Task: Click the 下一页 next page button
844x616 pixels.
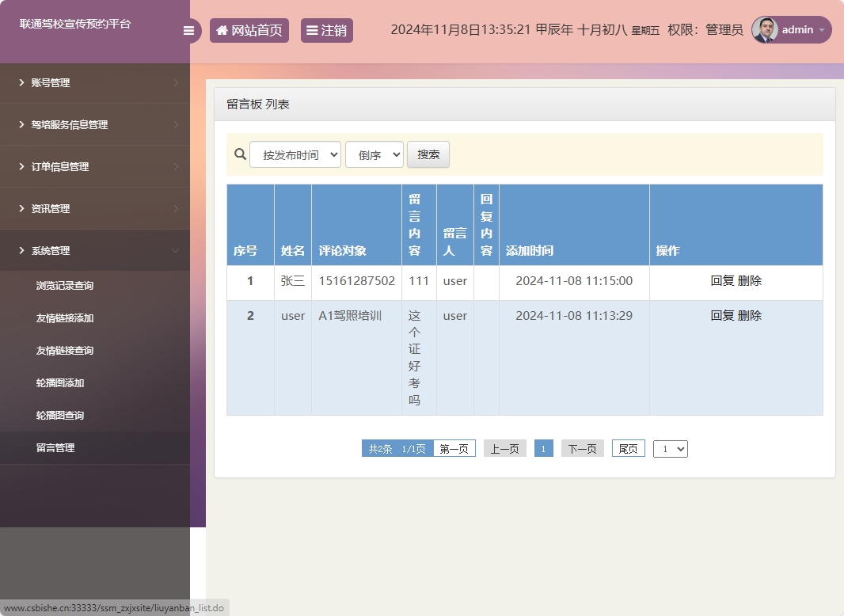Action: (582, 448)
